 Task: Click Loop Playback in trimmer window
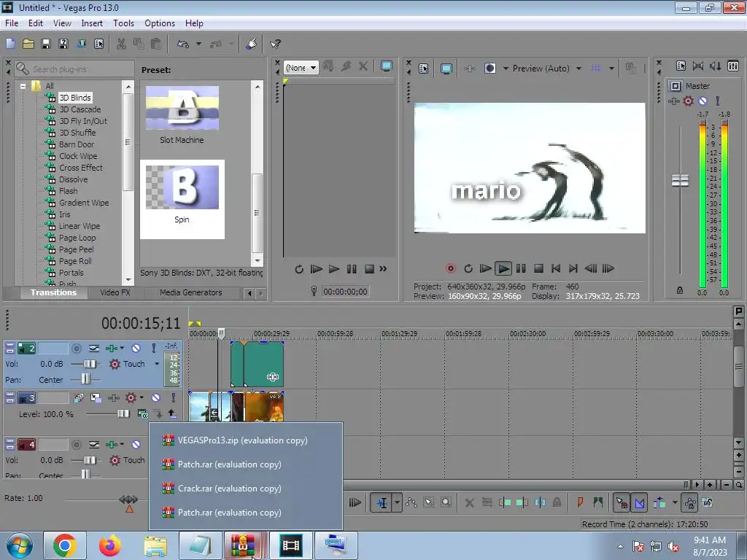pyautogui.click(x=299, y=269)
